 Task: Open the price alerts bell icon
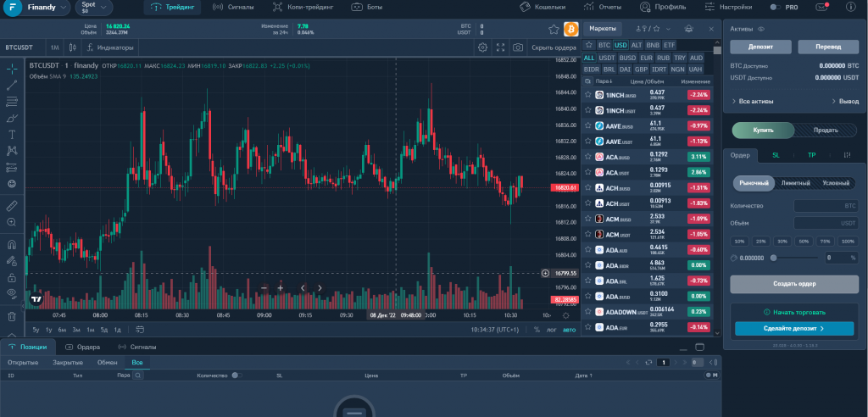(x=688, y=29)
